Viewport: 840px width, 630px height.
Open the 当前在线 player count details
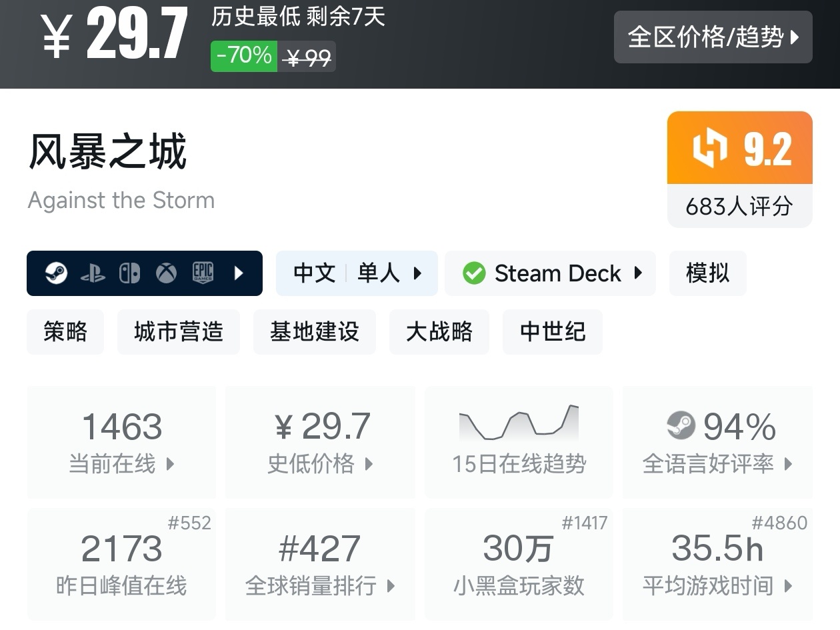pos(121,441)
